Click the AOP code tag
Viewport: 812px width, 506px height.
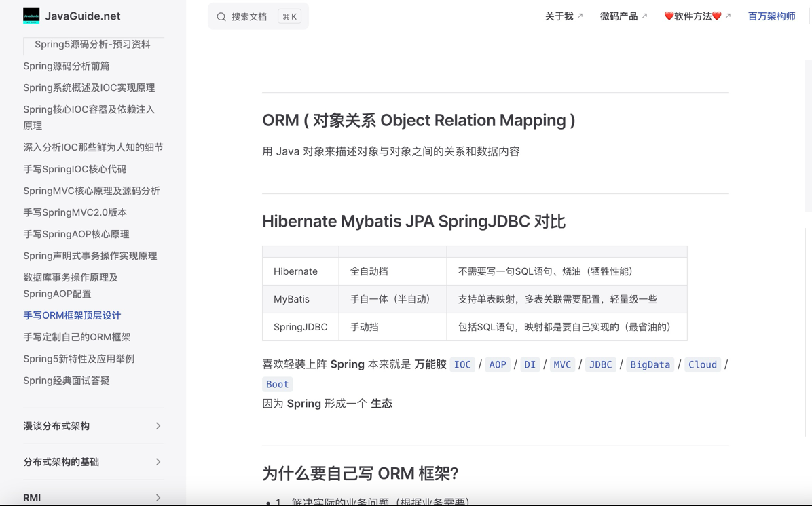[497, 364]
